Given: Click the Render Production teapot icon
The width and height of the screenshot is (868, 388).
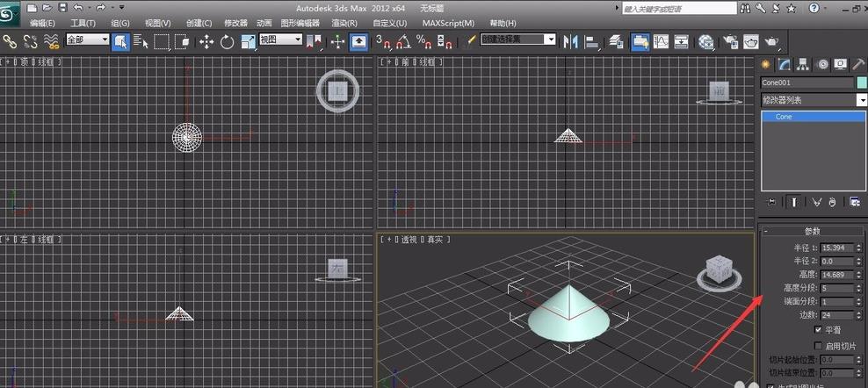Looking at the screenshot, I should tap(771, 41).
